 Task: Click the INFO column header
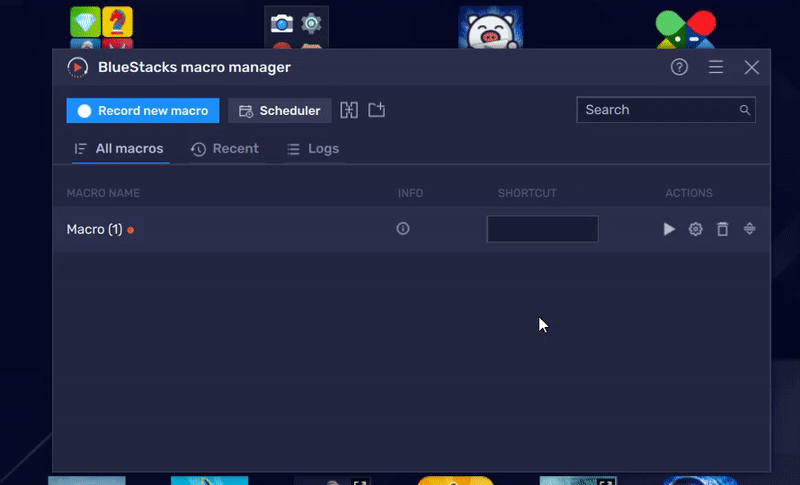(410, 193)
